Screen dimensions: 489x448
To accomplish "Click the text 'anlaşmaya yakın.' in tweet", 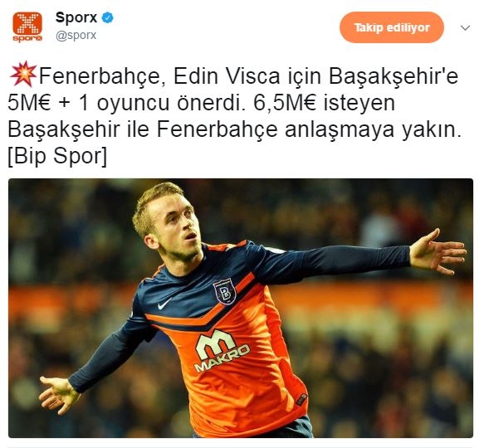I will tap(373, 130).
